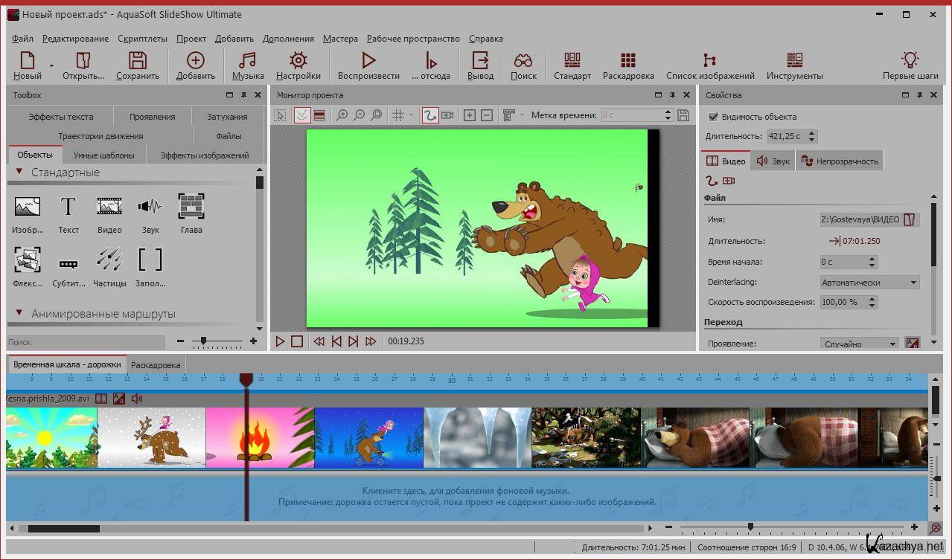Select the Flexi-Collage object icon
Viewport: 952px width, 560px height.
point(28,260)
